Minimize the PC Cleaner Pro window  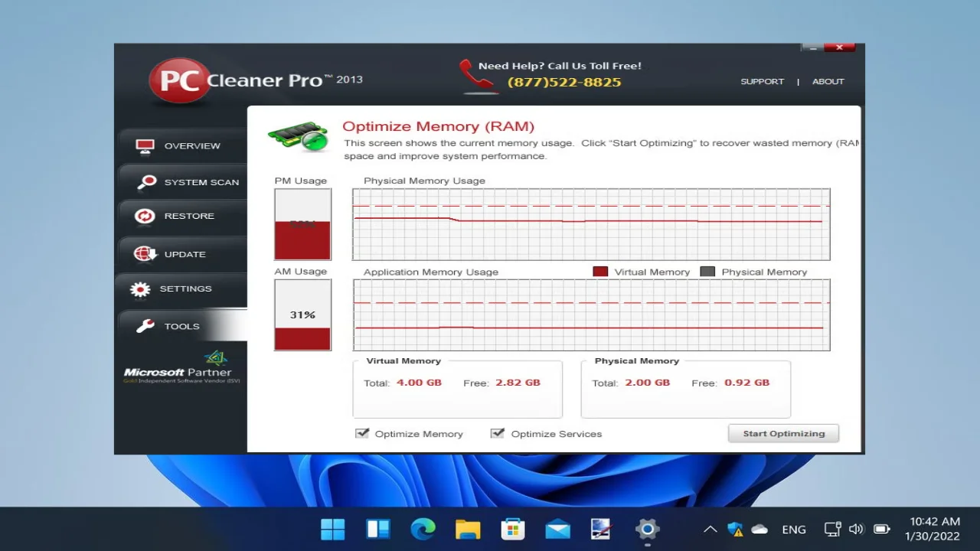813,47
